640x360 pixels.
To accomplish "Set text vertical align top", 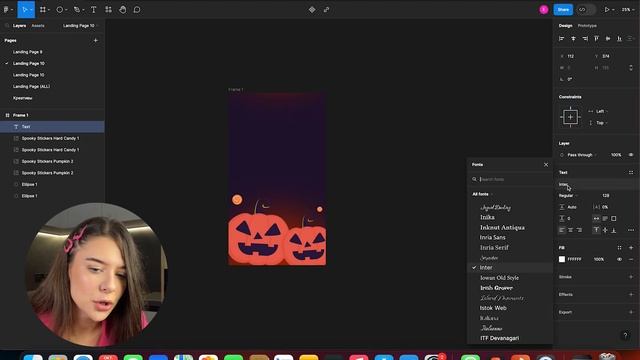I will [x=596, y=230].
